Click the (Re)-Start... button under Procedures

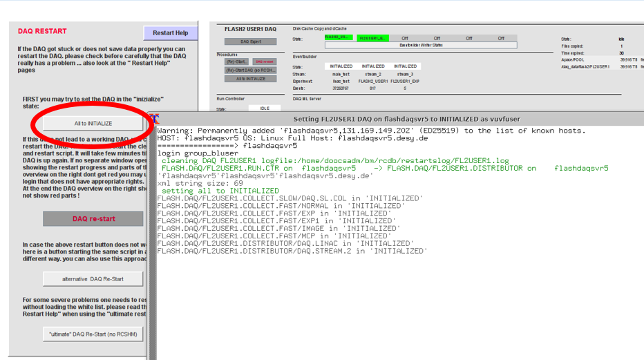pos(236,61)
